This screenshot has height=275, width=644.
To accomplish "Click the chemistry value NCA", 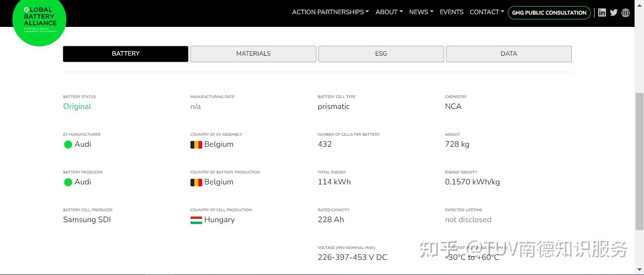I will [x=453, y=107].
